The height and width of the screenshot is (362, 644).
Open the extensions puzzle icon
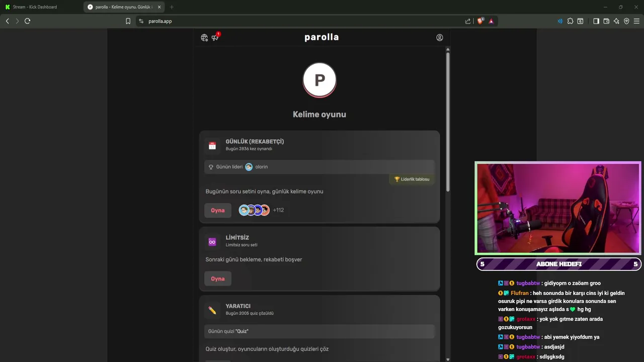(x=570, y=21)
